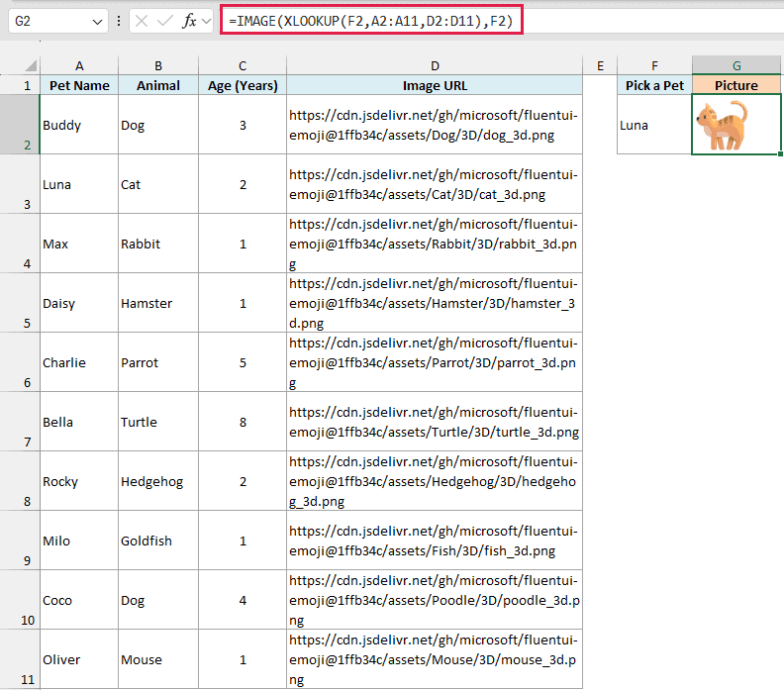This screenshot has width=784, height=690.
Task: Select the 'Luna' cell in Pet Name column
Action: coord(79,184)
